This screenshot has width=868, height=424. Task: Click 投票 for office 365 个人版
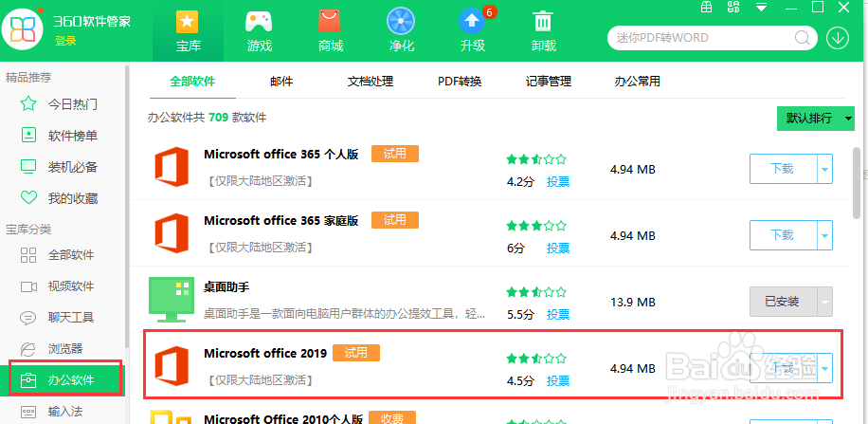click(558, 182)
